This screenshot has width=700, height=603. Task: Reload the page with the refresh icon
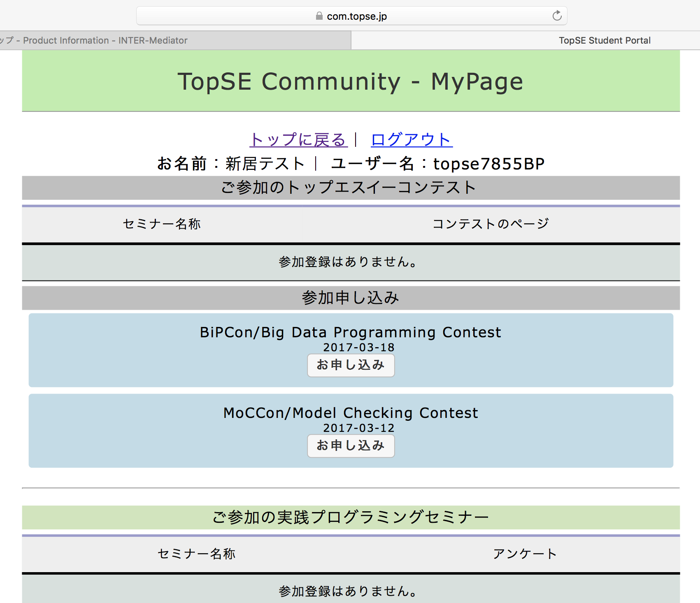(x=557, y=16)
